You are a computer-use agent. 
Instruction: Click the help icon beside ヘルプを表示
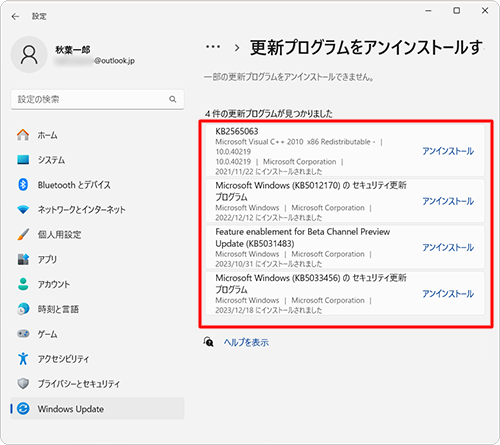pos(209,342)
